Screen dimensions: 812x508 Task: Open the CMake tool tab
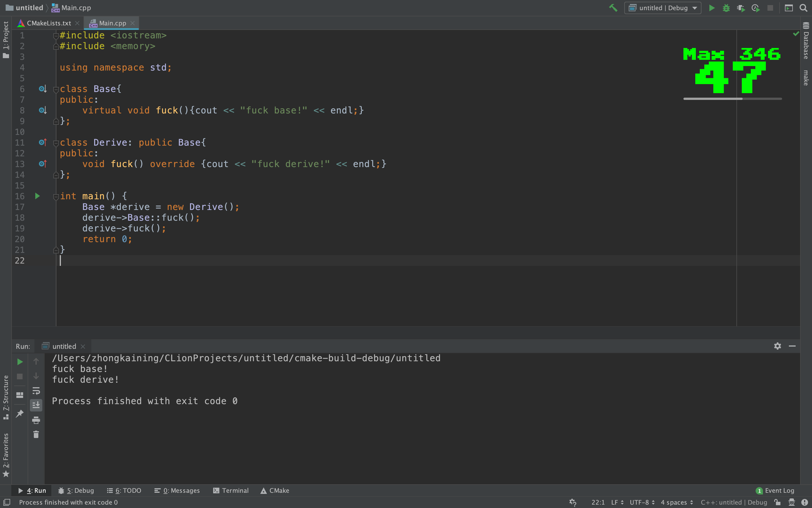(275, 491)
